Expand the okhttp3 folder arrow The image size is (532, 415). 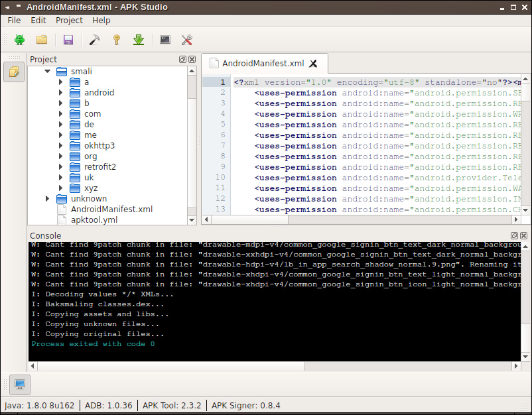[61, 145]
